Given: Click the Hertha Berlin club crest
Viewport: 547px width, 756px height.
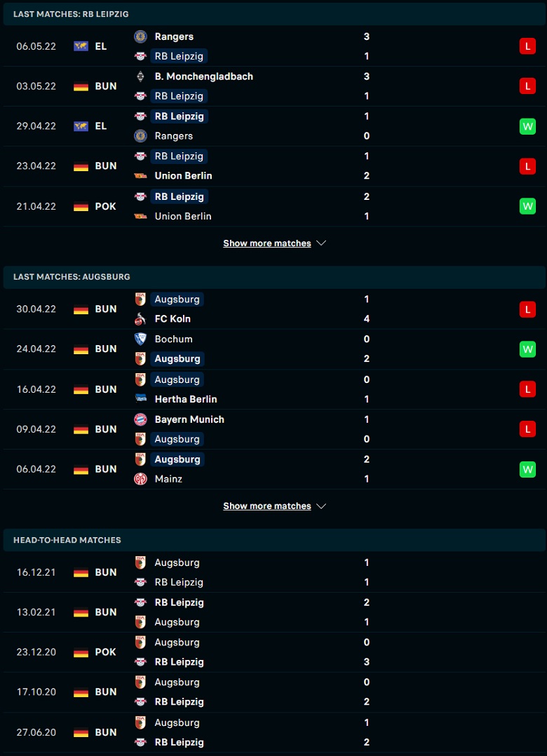Looking at the screenshot, I should 140,399.
